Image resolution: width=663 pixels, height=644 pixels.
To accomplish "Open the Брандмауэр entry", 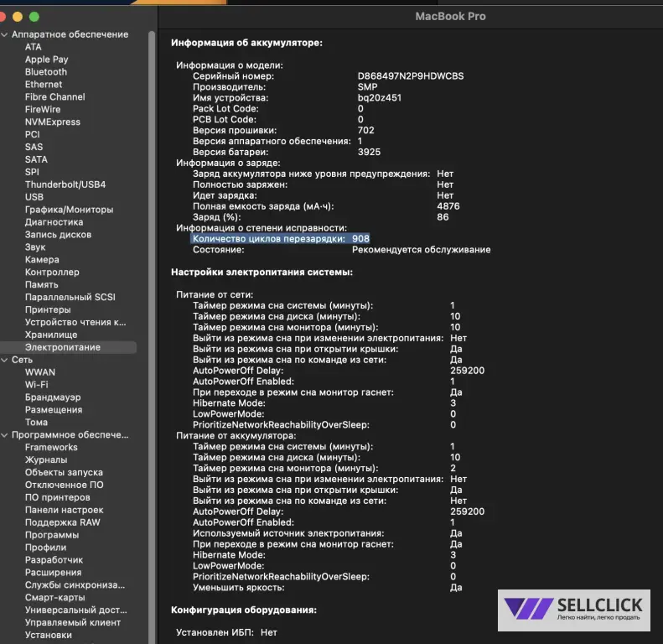I will tap(53, 397).
